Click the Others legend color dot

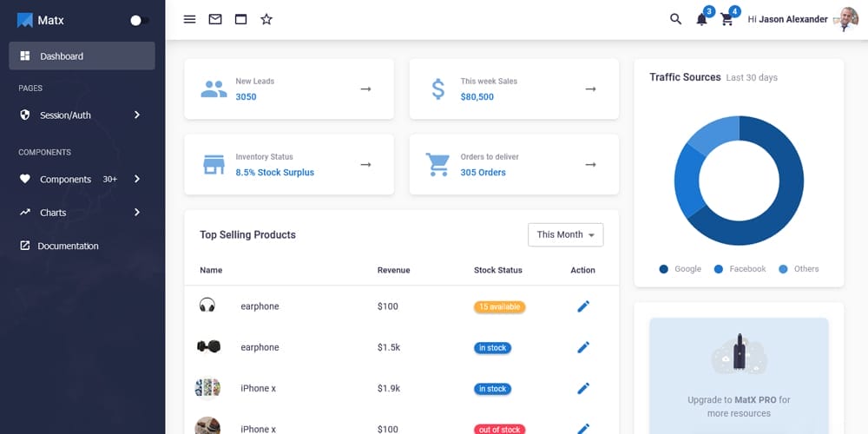(783, 269)
